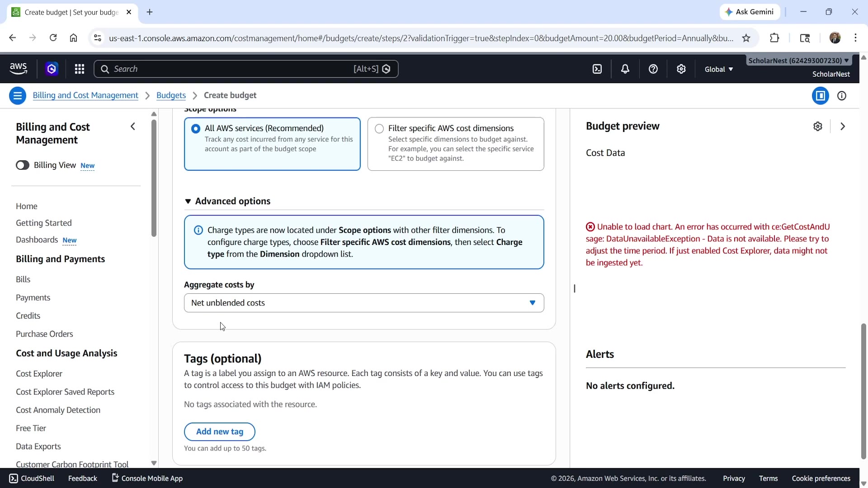Image resolution: width=868 pixels, height=488 pixels.
Task: Open the Global region dropdown
Action: 719,69
